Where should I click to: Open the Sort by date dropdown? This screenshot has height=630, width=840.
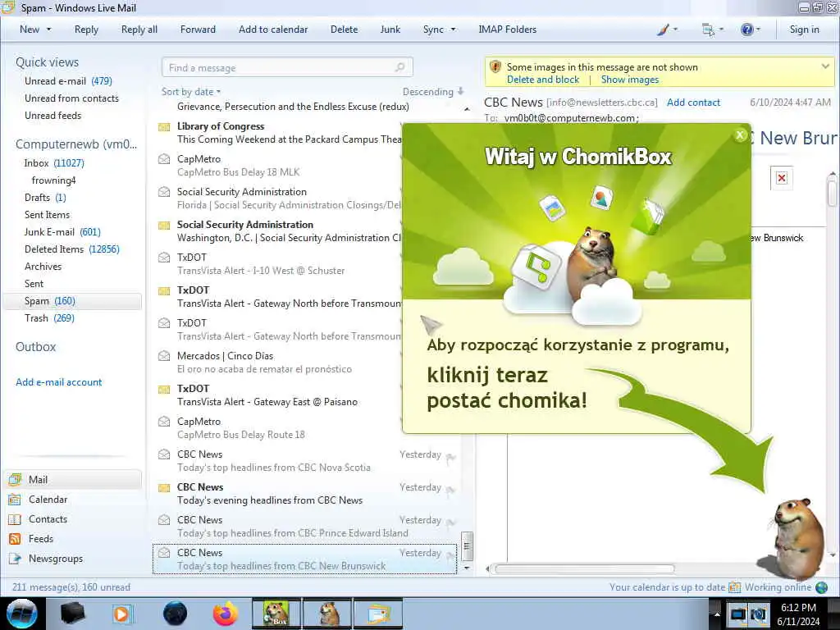click(x=191, y=92)
